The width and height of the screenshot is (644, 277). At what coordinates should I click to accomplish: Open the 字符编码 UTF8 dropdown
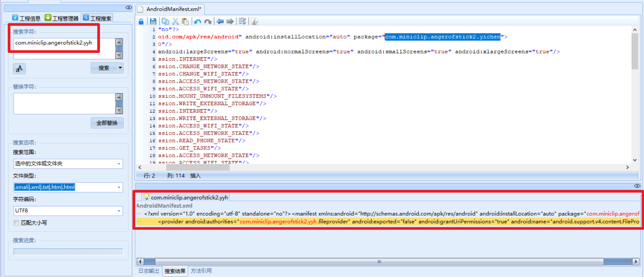tap(119, 211)
